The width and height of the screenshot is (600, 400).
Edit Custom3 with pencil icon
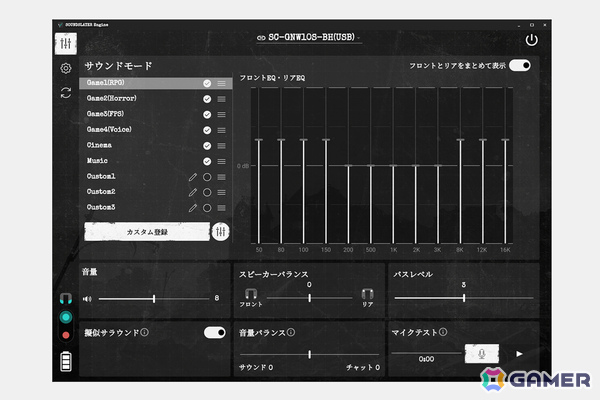tap(192, 208)
